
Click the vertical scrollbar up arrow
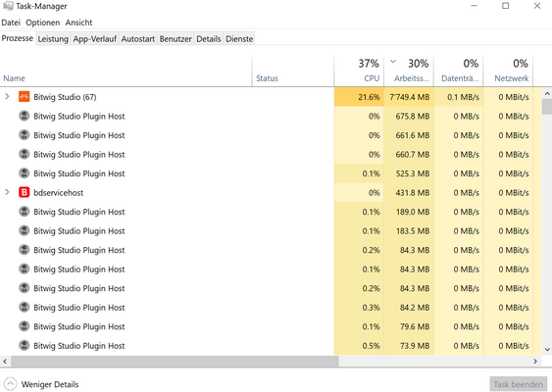547,94
